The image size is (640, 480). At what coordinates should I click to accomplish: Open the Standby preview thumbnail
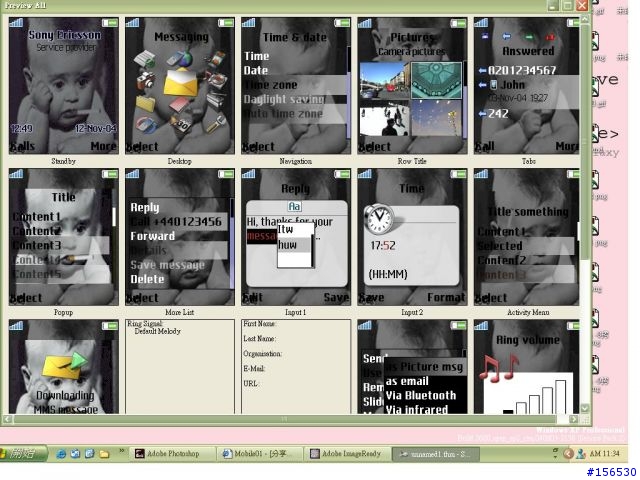[x=64, y=86]
